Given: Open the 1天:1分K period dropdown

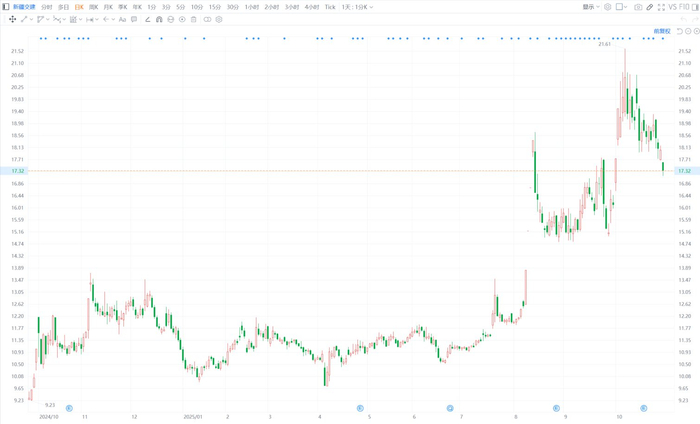Looking at the screenshot, I should point(357,7).
